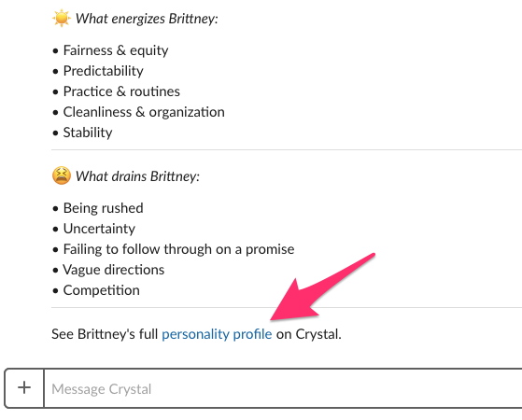
Task: Click the 'Competition' list item
Action: 101,290
